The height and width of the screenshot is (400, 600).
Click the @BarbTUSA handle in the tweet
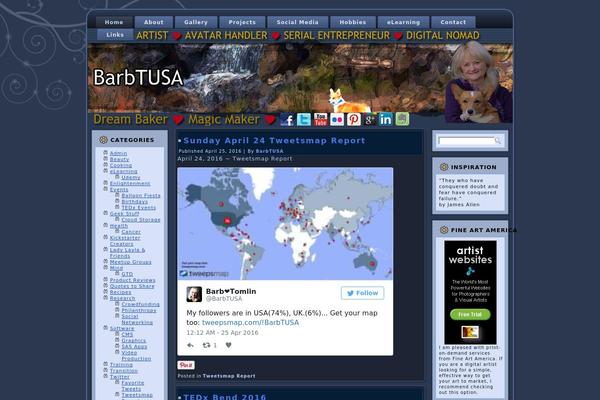[x=224, y=299]
